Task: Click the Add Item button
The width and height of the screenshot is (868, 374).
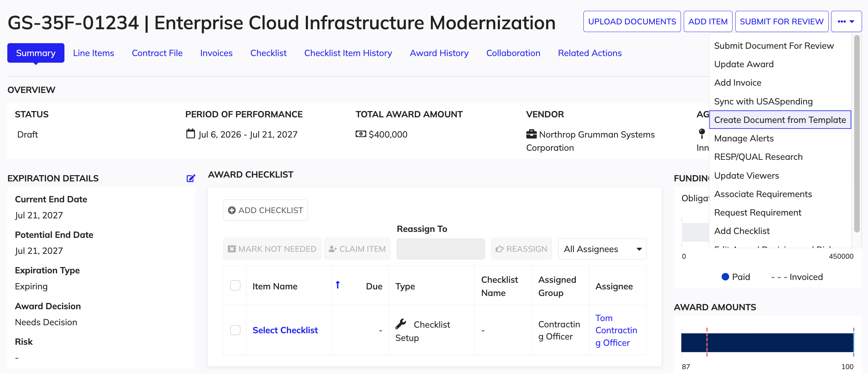Action: [708, 22]
